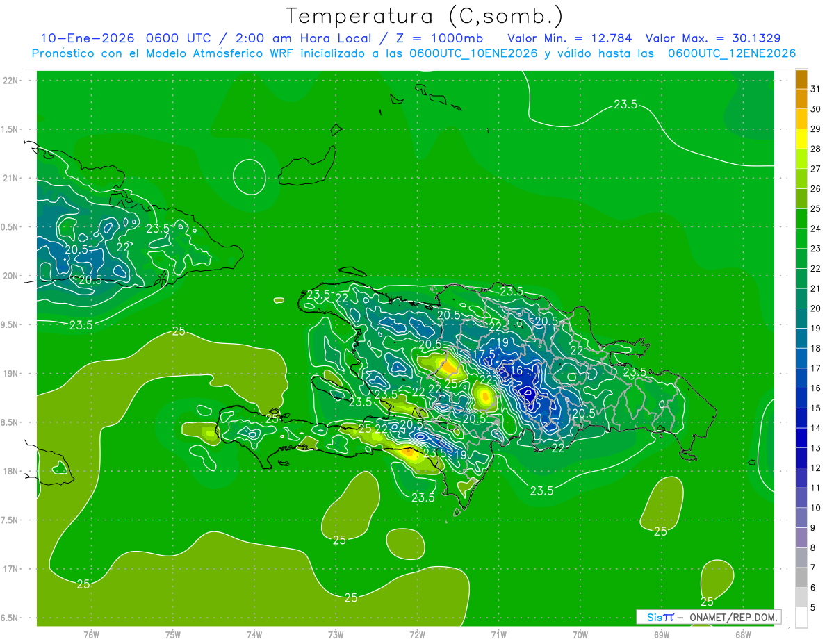834x644 pixels.
Task: Pick the teal swatch between 19 and 20
Action: point(801,319)
